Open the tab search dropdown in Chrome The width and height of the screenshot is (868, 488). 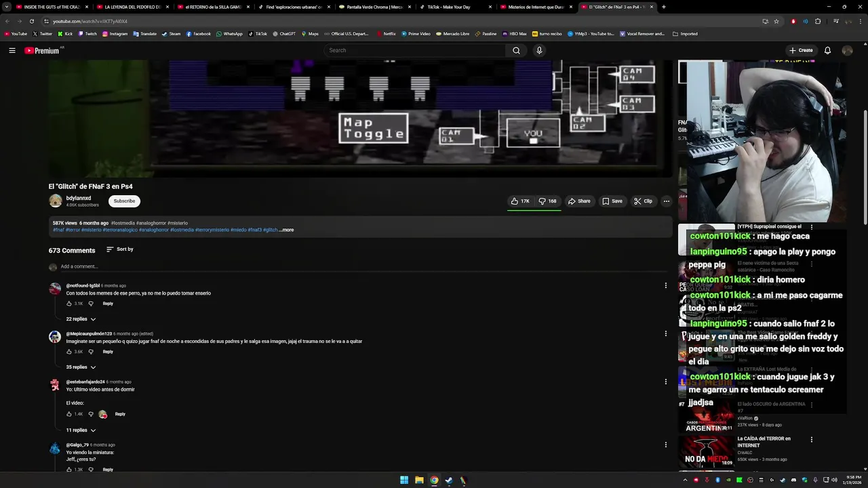point(7,7)
